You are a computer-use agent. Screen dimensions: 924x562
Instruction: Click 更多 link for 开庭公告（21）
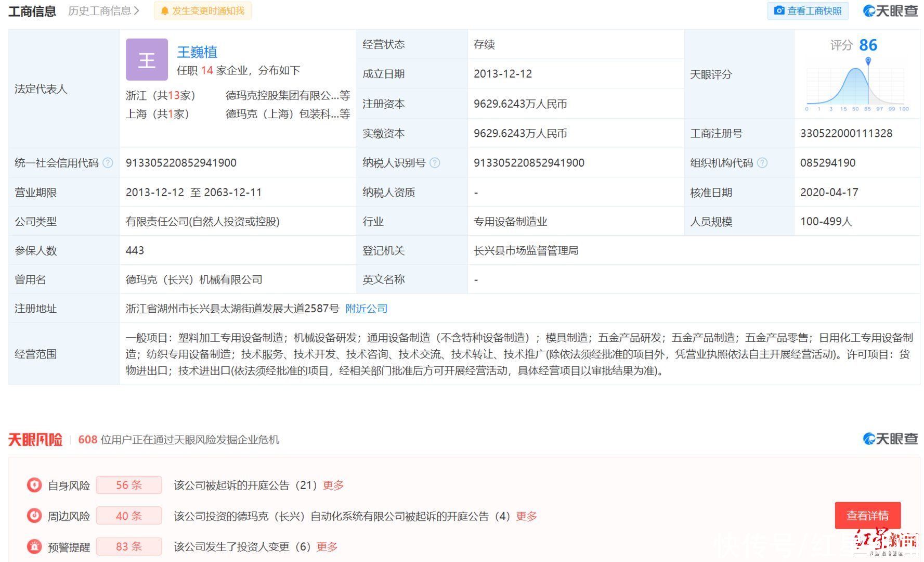(x=333, y=486)
